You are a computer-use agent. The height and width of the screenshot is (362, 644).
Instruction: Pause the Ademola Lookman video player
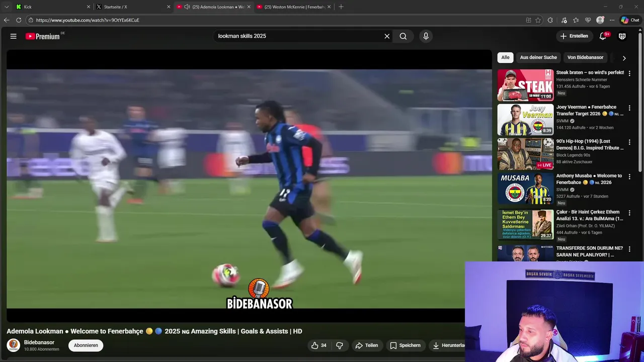tap(249, 186)
